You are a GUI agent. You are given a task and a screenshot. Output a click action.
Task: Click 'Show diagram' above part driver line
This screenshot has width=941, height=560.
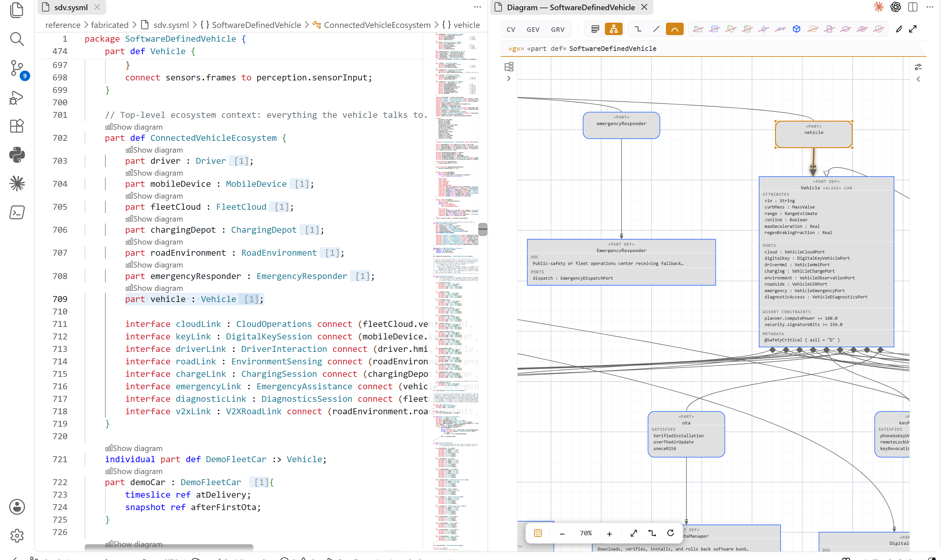coord(154,150)
